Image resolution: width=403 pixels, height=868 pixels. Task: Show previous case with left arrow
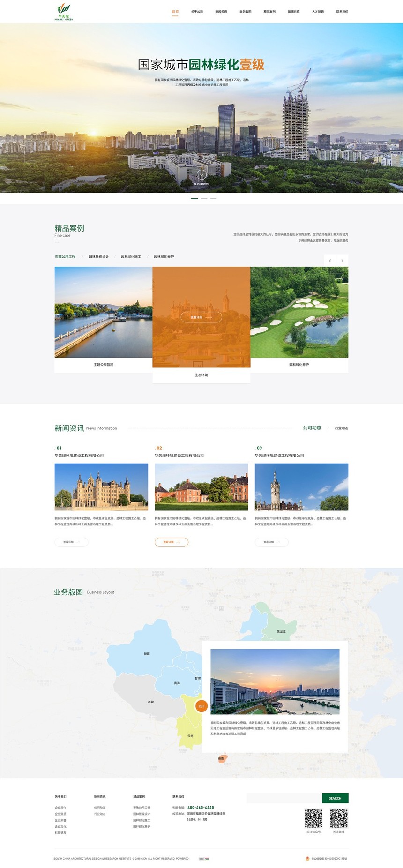(x=330, y=261)
